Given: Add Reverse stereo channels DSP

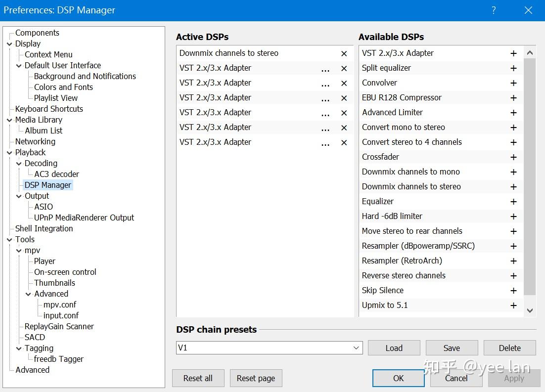Looking at the screenshot, I should [513, 276].
